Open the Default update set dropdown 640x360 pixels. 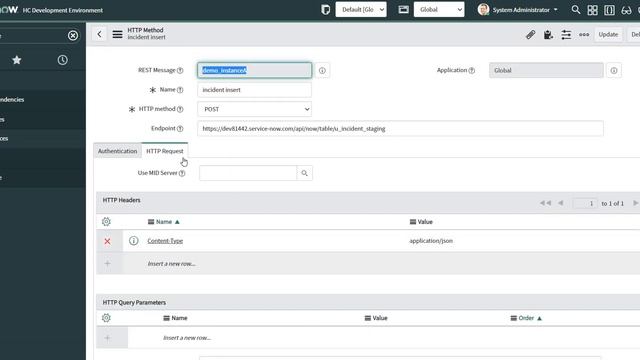(x=361, y=9)
